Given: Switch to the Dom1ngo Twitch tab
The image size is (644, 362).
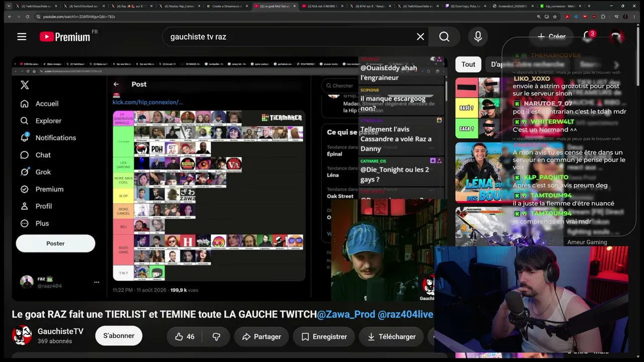Looking at the screenshot, I should point(466,6).
